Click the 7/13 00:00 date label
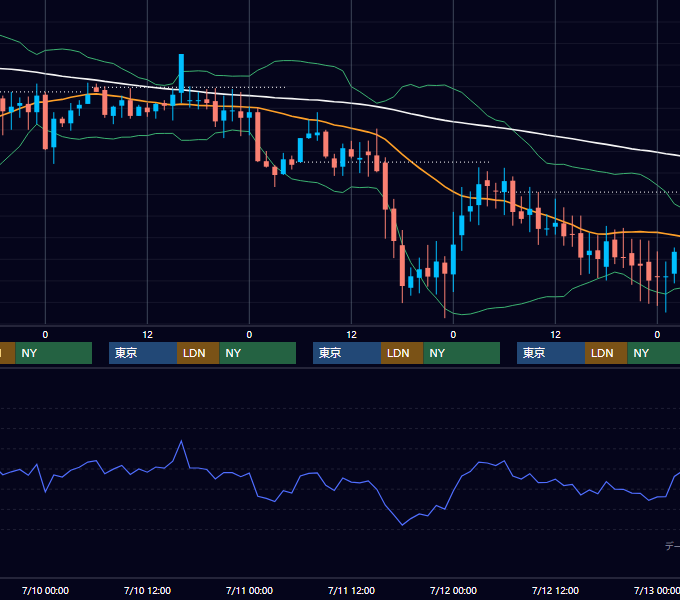The width and height of the screenshot is (680, 600). point(657,590)
